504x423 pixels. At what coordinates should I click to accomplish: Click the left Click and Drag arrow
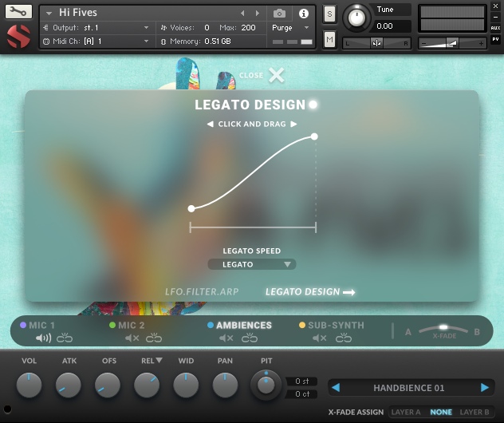point(211,124)
